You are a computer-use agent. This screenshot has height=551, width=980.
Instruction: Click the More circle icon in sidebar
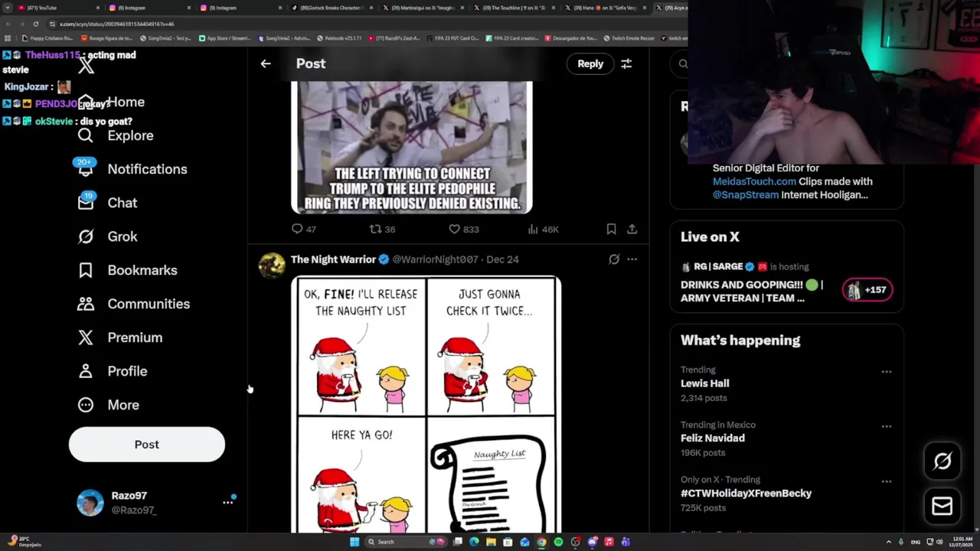pyautogui.click(x=86, y=405)
